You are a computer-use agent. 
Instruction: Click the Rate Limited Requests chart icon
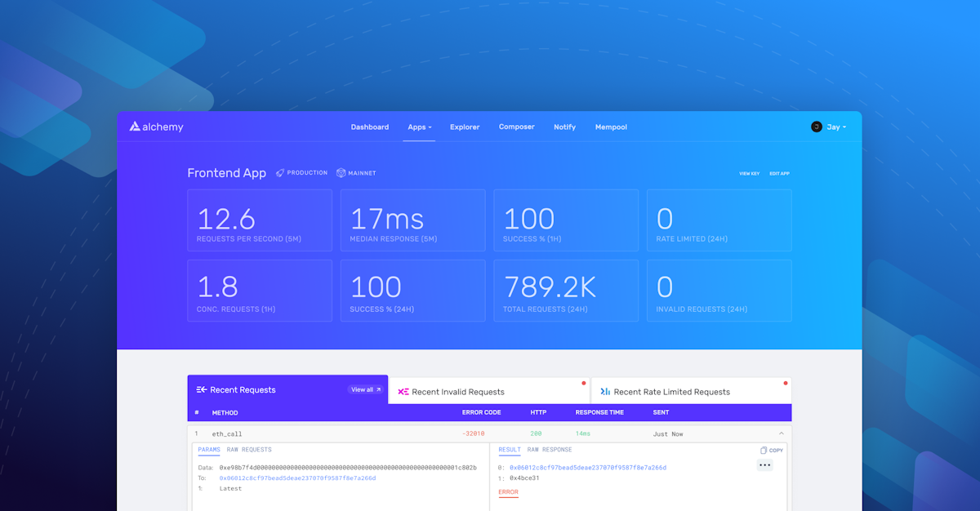(x=605, y=390)
